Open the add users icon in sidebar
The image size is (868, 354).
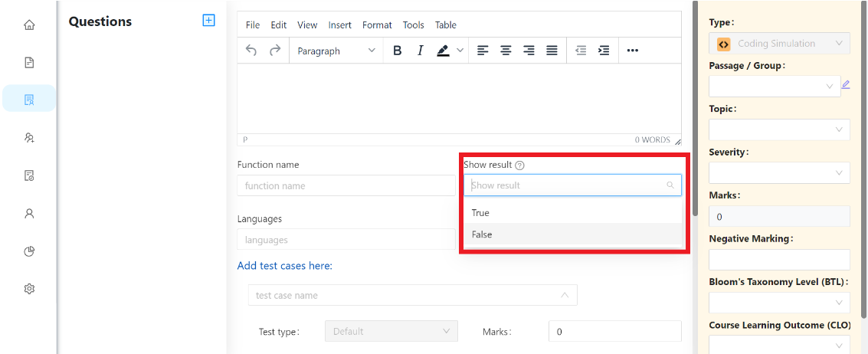click(29, 138)
